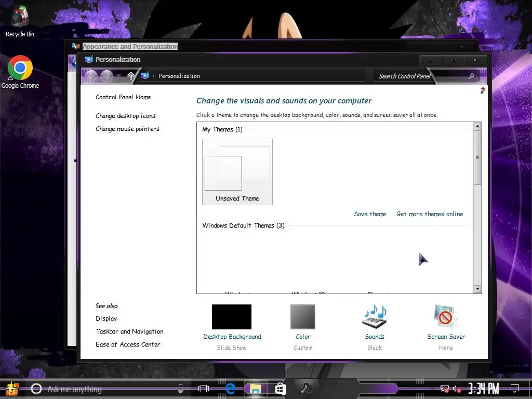Screen dimensions: 532x399
Task: Click the black Desktop Background preview
Action: (x=232, y=317)
